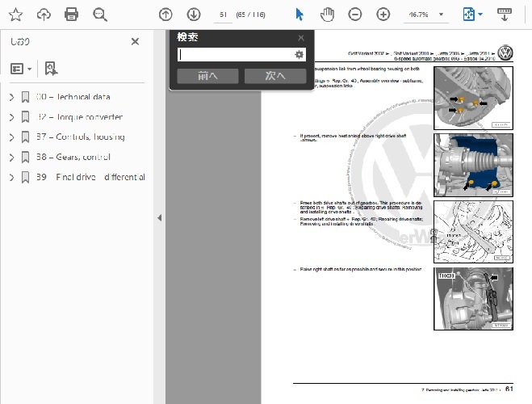Choose the hand pan tool
The width and height of the screenshot is (532, 404).
point(327,15)
